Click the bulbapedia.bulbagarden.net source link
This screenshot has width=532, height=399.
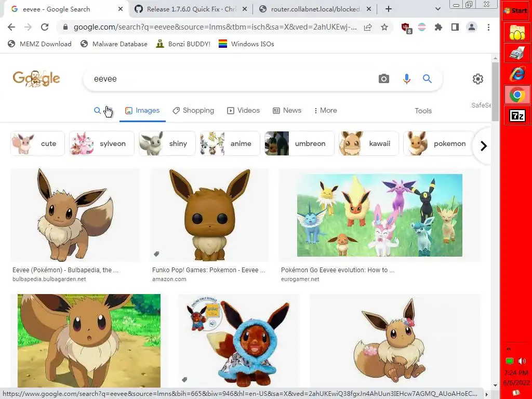tap(49, 279)
